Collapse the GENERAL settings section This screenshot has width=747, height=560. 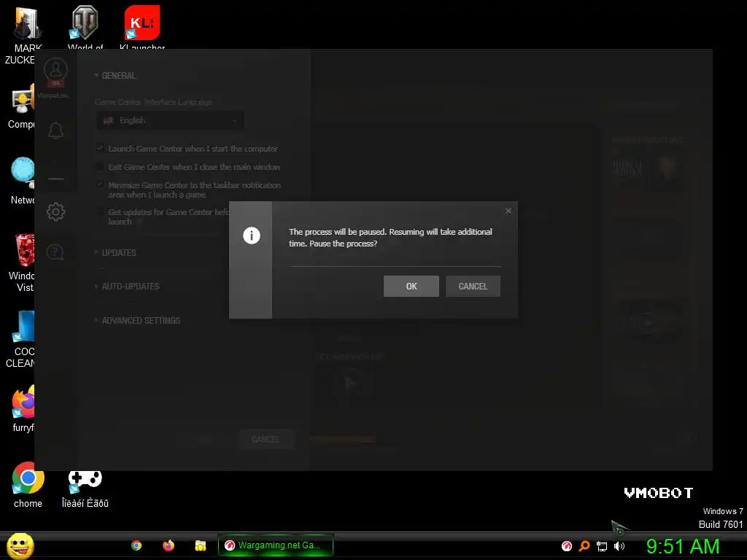tap(116, 76)
